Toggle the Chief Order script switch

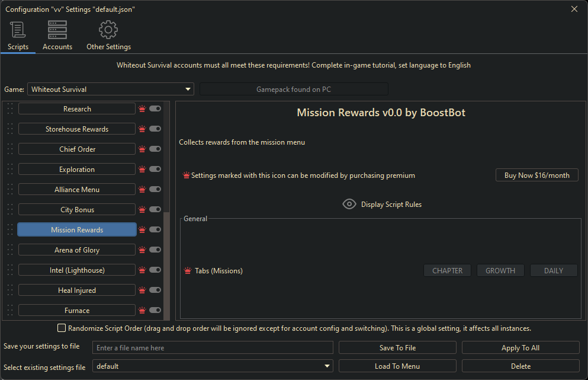[155, 149]
